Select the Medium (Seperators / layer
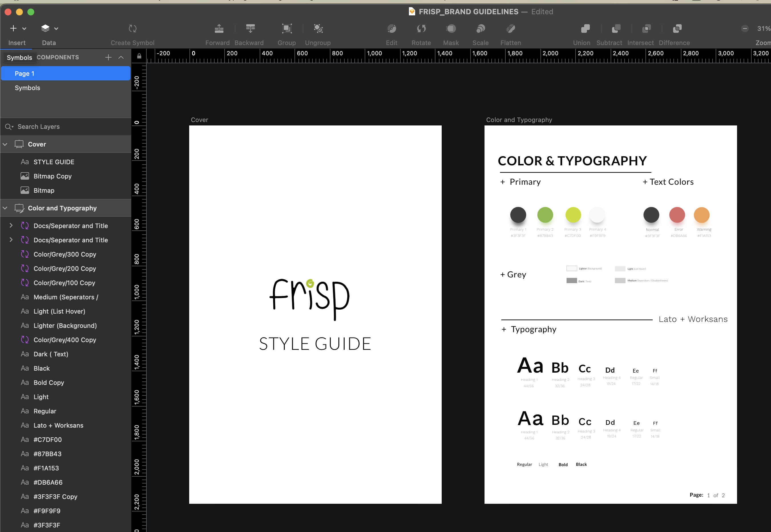The height and width of the screenshot is (532, 771). pyautogui.click(x=66, y=297)
